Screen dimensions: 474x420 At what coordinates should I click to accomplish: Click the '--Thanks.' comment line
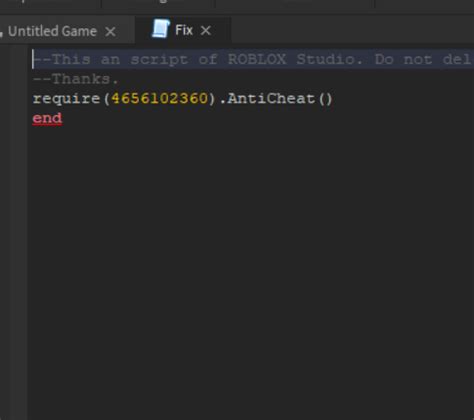(76, 79)
